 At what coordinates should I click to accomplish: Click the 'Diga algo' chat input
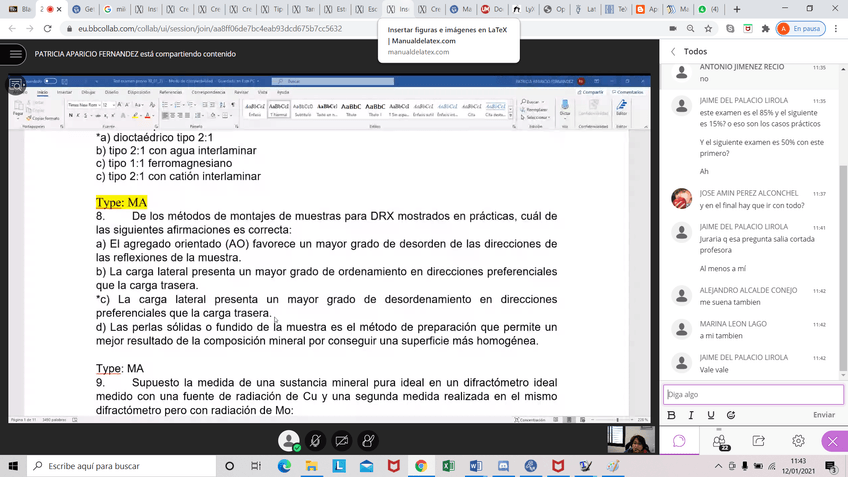(753, 394)
